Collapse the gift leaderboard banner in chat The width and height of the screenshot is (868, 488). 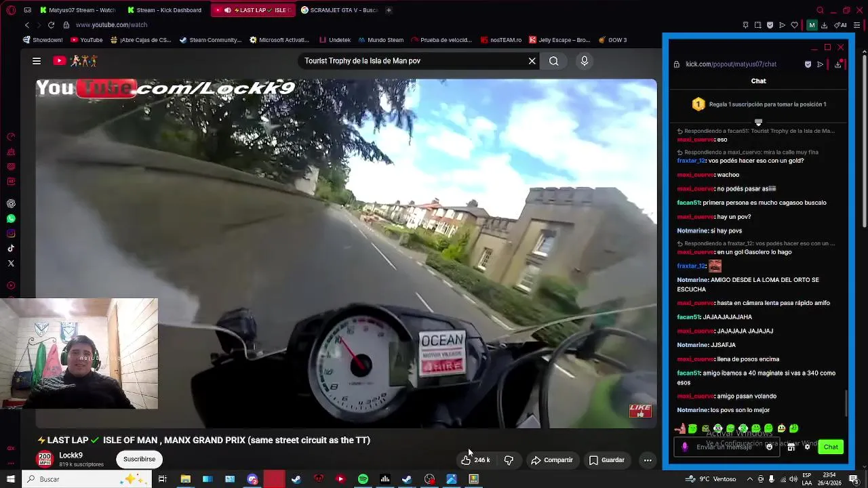[758, 123]
